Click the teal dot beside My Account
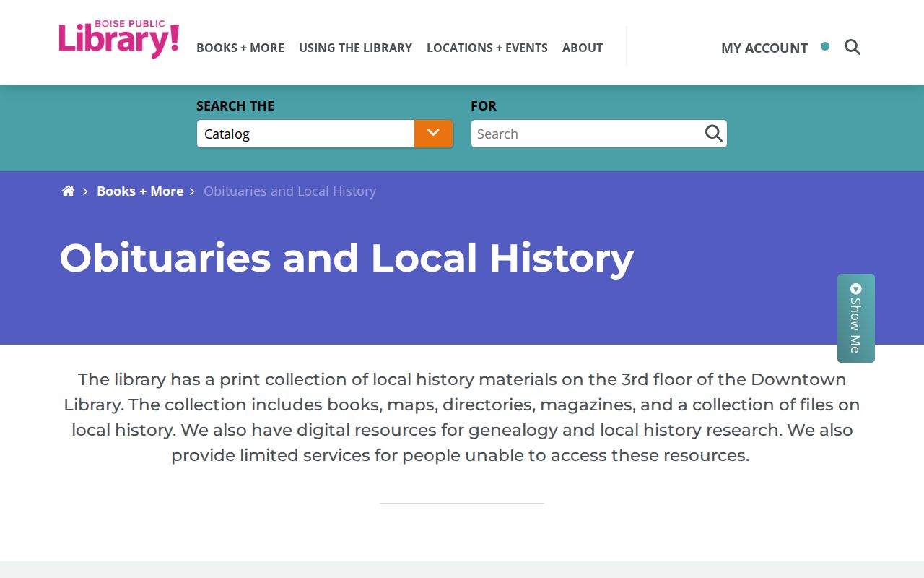Screen dimensions: 924x578 825,46
